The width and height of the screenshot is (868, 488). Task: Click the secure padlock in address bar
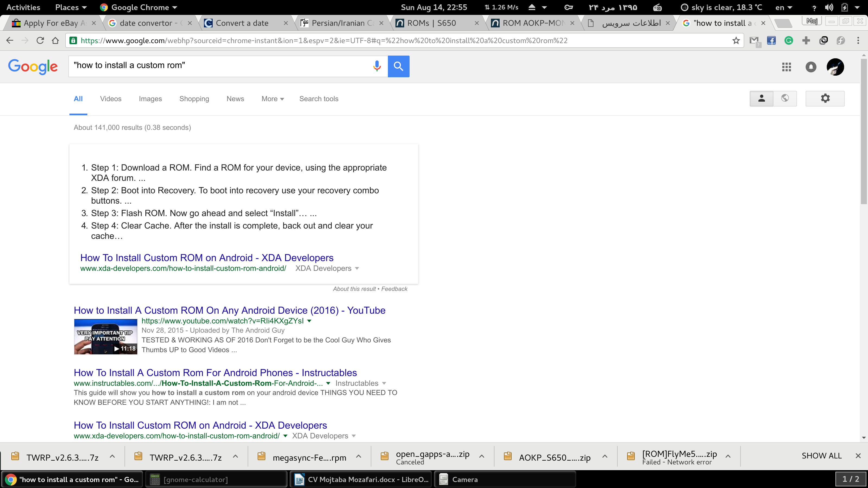pyautogui.click(x=73, y=41)
